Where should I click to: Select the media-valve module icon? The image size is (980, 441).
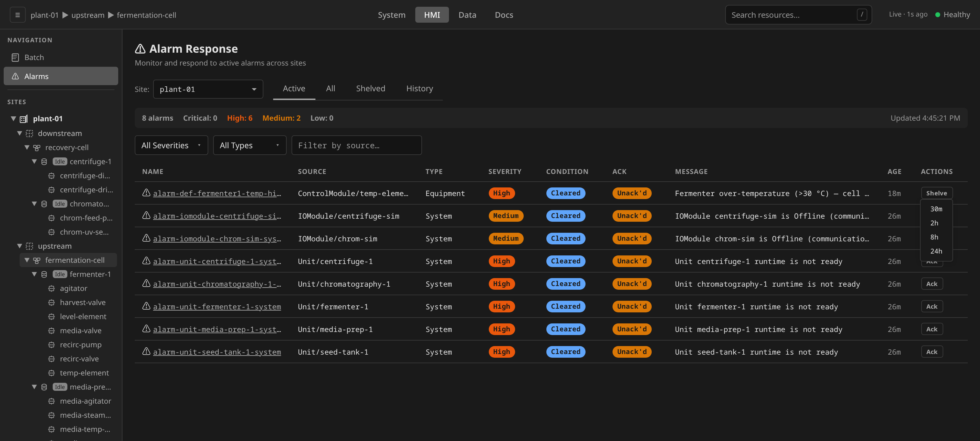[x=51, y=330]
